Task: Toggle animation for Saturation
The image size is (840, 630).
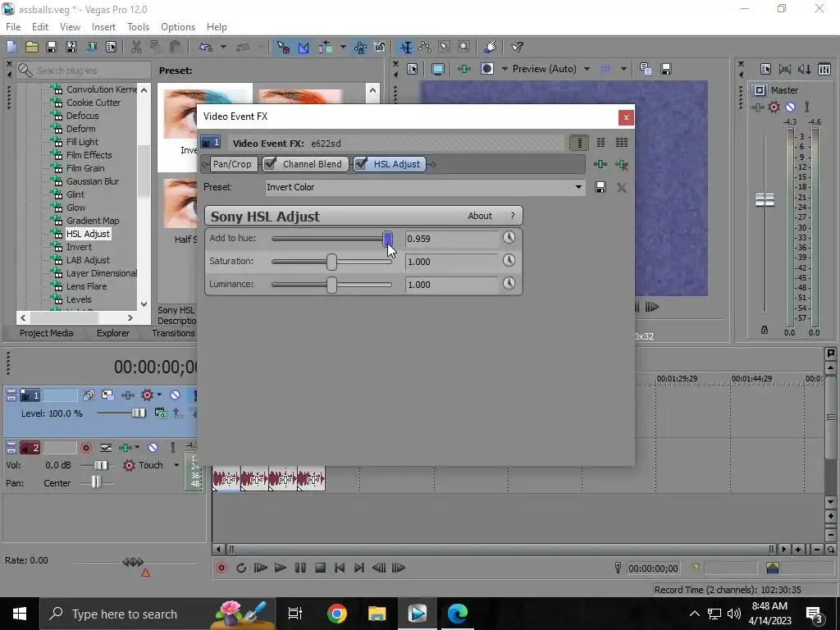Action: tap(509, 260)
